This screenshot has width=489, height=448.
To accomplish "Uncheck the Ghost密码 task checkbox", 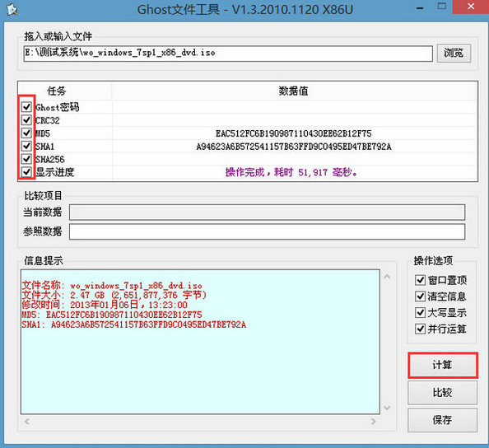I will coord(26,107).
